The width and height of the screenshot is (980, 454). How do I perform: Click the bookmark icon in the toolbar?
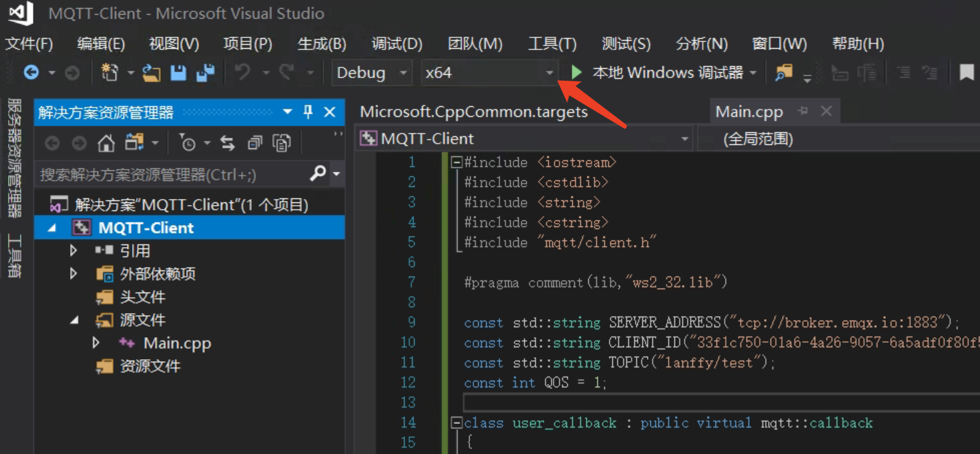(967, 72)
